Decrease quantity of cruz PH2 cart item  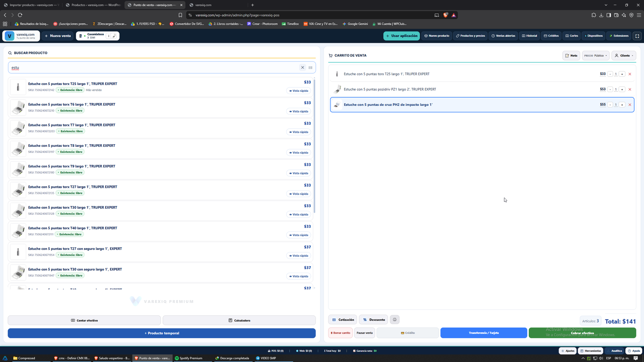(x=610, y=105)
